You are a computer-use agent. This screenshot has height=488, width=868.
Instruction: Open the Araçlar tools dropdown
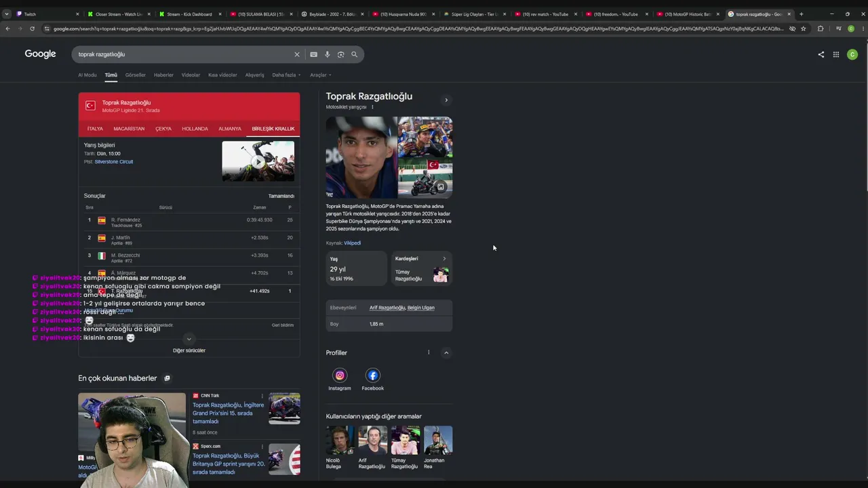coord(321,75)
